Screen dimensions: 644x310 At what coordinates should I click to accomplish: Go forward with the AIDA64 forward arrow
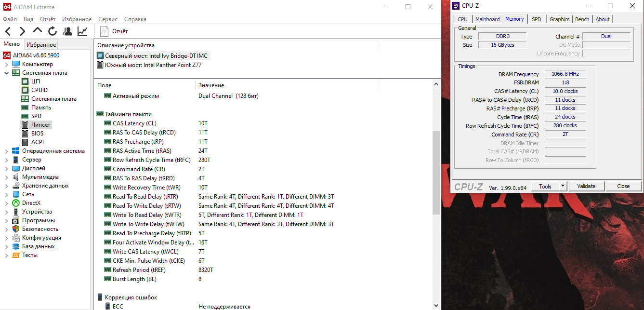[22, 31]
